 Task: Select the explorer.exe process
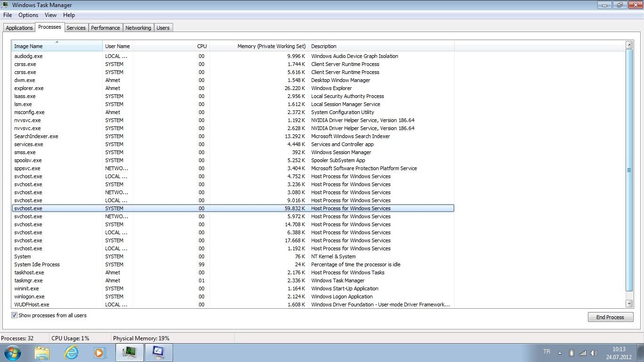[x=233, y=88]
